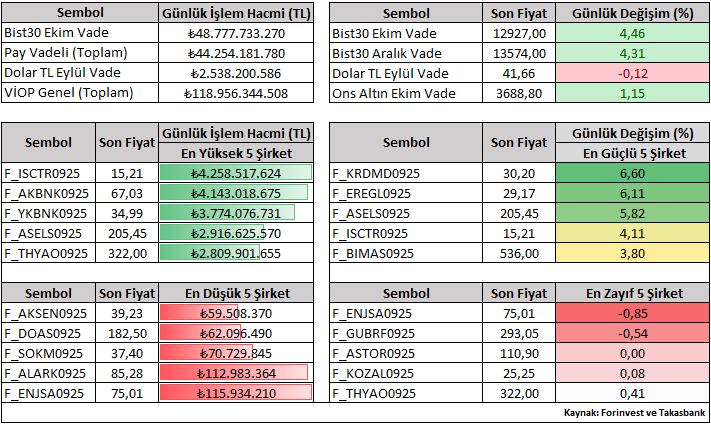711x425 pixels.
Task: Select the F_AKSEN0925 symbol cell
Action: pyautogui.click(x=48, y=313)
